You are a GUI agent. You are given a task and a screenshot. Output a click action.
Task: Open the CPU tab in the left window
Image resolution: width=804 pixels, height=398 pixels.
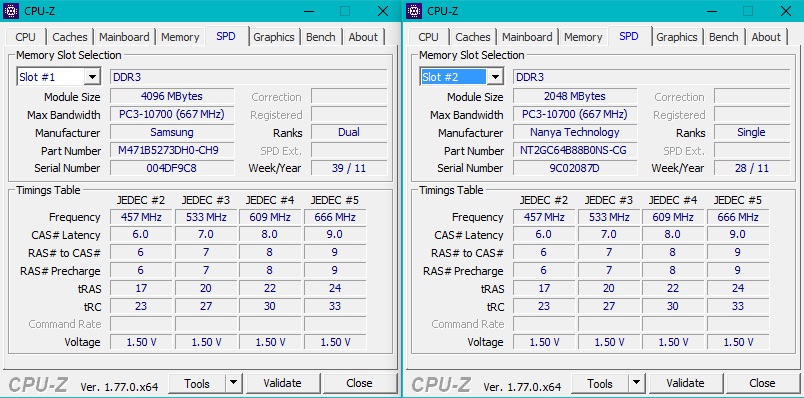[26, 37]
